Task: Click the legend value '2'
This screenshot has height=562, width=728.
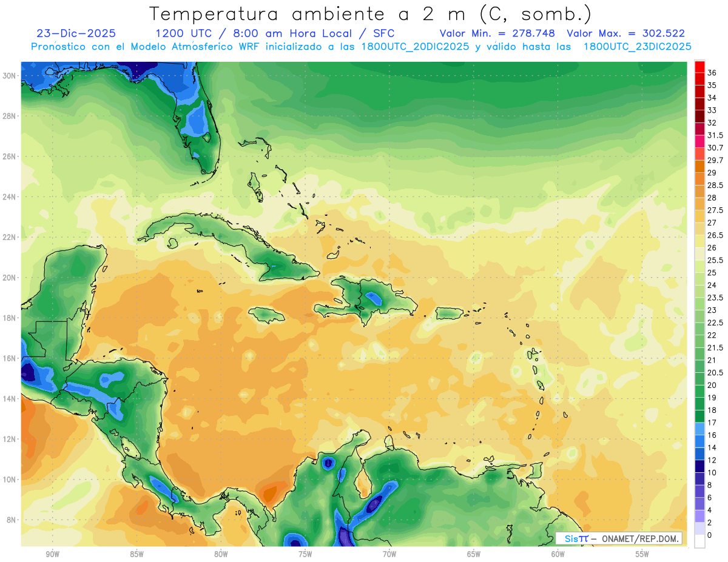Action: click(710, 523)
